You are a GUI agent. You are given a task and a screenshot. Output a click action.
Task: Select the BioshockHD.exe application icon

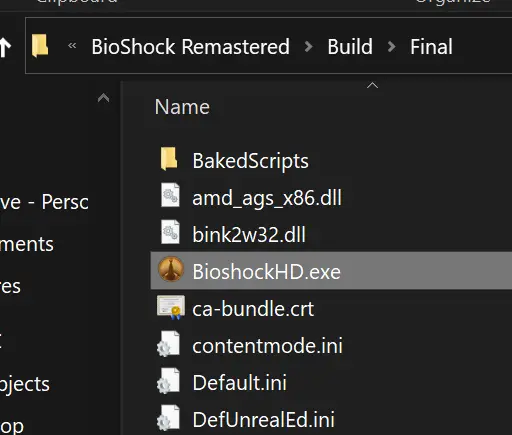[171, 269]
